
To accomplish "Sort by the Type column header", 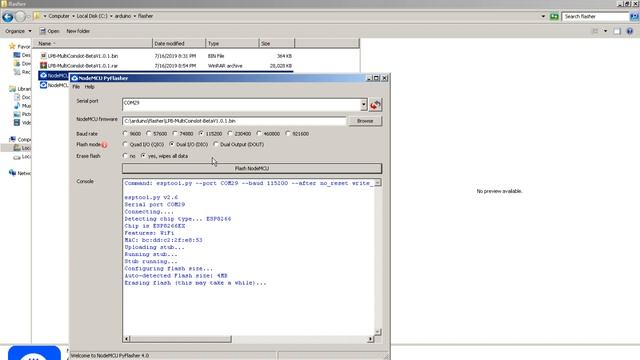I will coord(232,43).
